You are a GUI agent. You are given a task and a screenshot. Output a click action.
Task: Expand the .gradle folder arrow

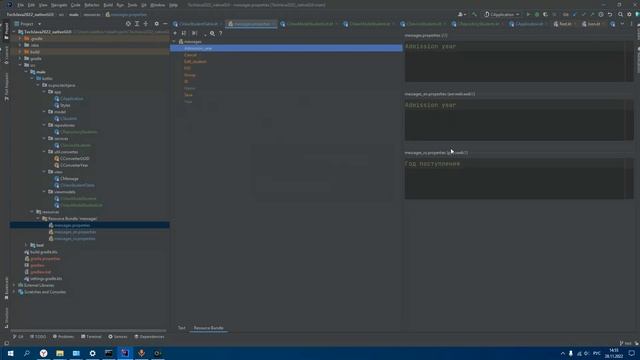[x=20, y=38]
